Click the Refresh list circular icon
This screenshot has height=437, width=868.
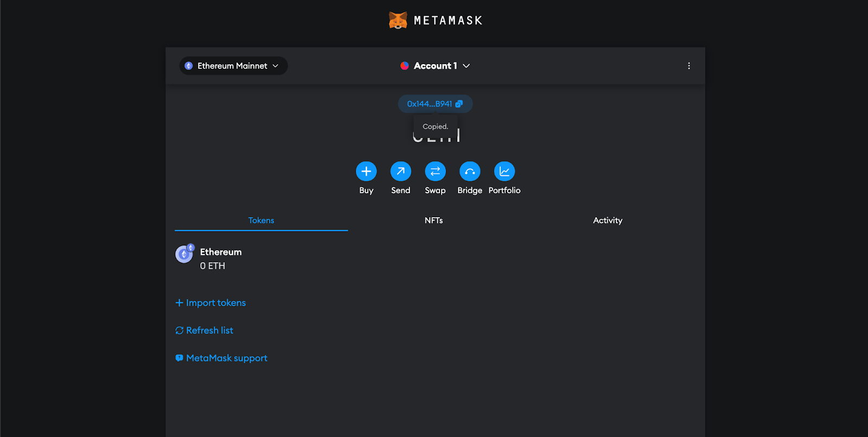pos(180,331)
